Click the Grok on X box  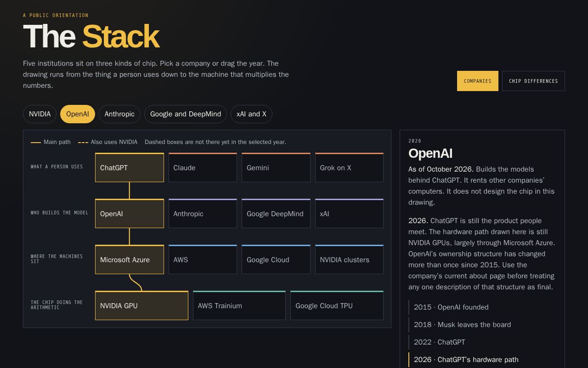pyautogui.click(x=349, y=167)
